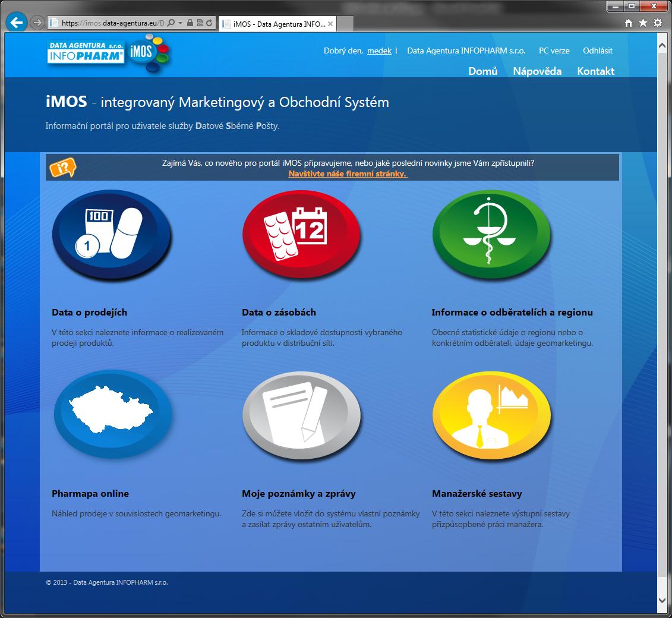Open the medek user profile link

coord(379,51)
